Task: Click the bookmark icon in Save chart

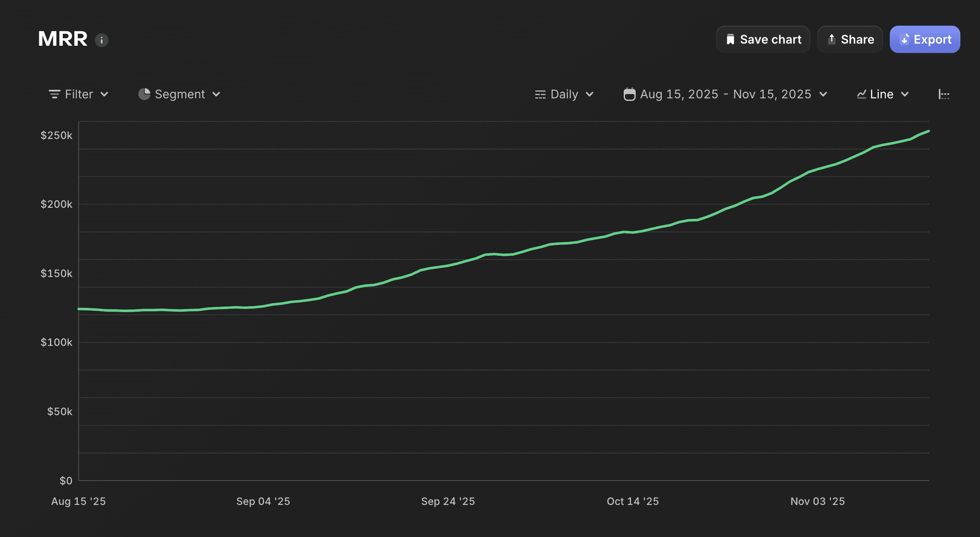Action: 731,39
